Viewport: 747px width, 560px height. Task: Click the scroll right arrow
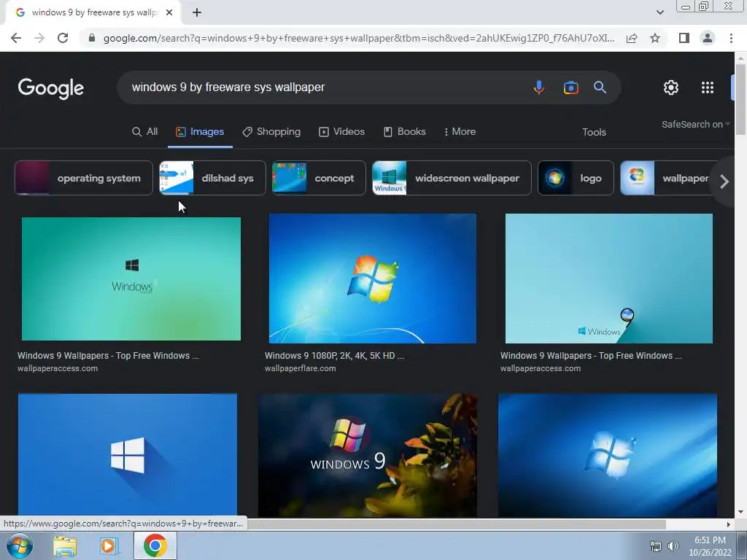click(729, 524)
